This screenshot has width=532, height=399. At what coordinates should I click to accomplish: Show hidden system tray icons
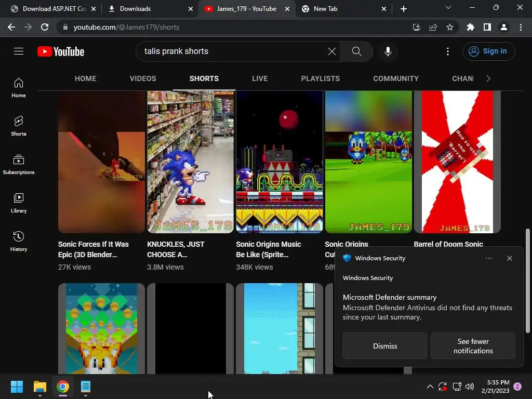[x=430, y=387]
